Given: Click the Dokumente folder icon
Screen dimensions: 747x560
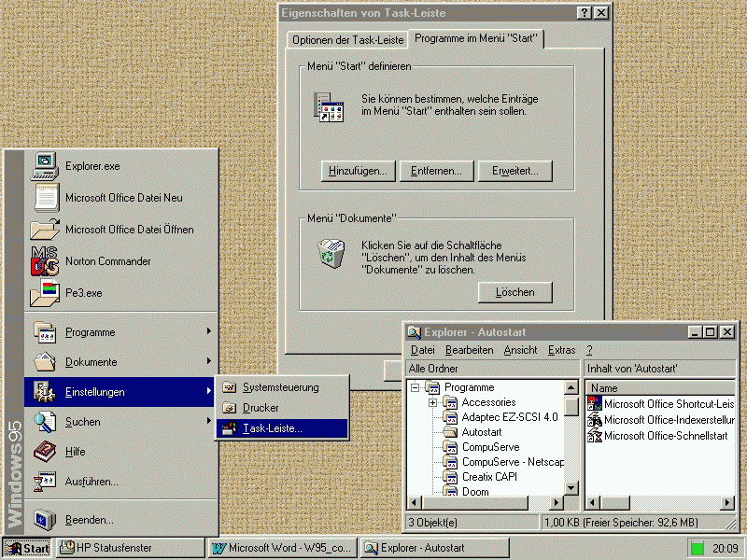Looking at the screenshot, I should pos(45,362).
